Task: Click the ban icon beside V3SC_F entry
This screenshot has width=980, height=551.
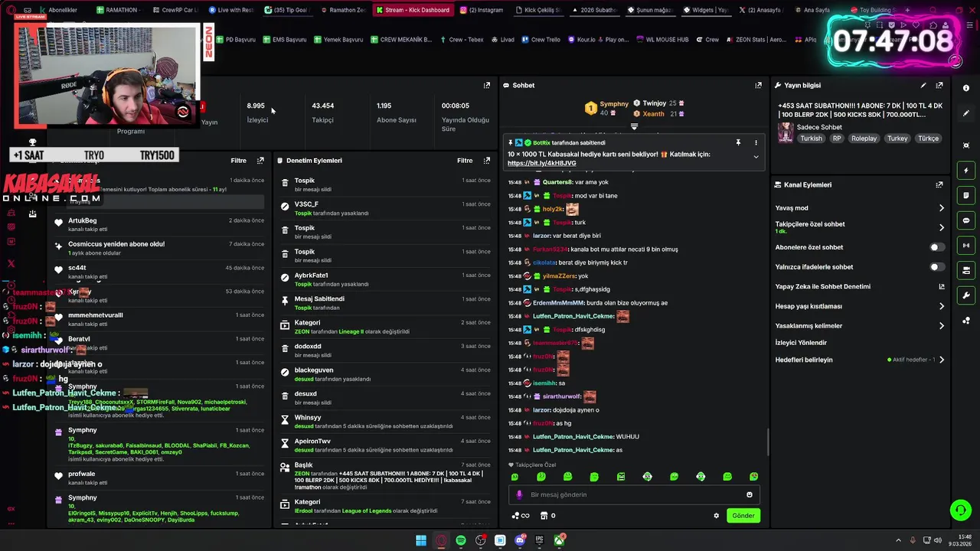Action: (x=285, y=207)
